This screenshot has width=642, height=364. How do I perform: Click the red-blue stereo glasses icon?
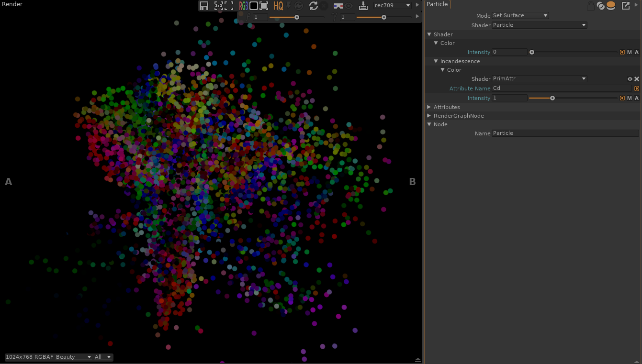tap(338, 6)
